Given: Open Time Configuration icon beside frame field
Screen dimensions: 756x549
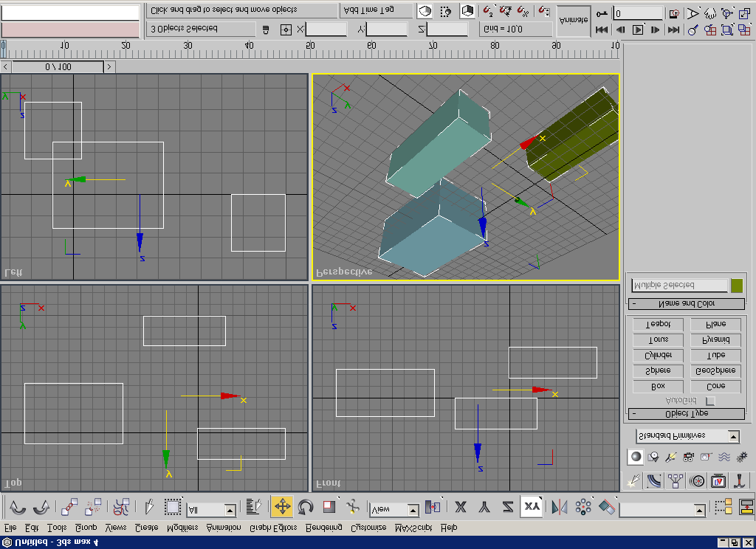Looking at the screenshot, I should pyautogui.click(x=675, y=13).
